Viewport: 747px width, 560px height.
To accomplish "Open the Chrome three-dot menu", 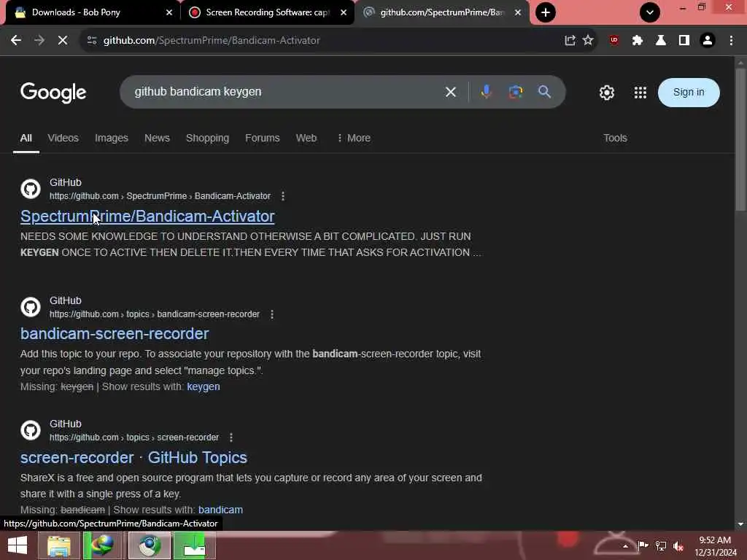I will (x=731, y=41).
